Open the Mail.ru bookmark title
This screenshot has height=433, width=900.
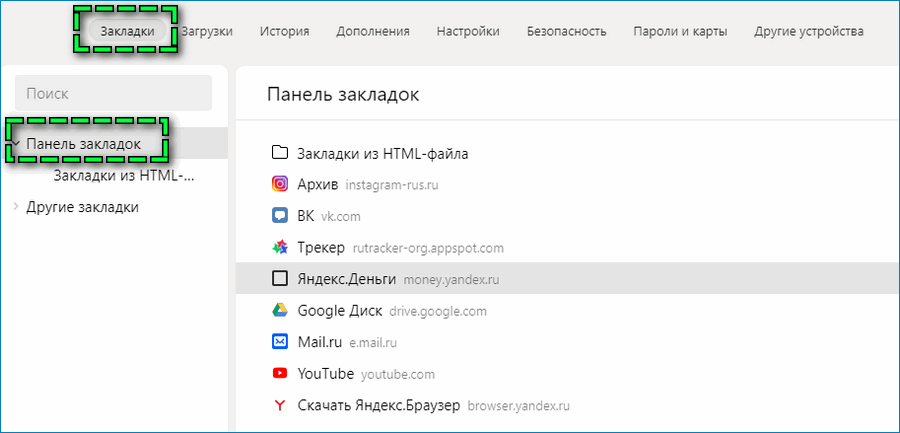[x=320, y=343]
